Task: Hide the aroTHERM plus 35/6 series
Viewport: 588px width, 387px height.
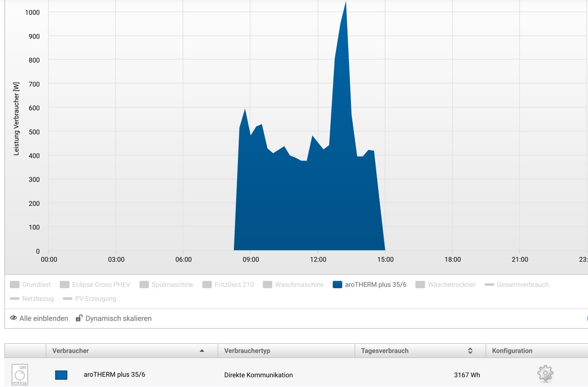Action: [x=375, y=285]
